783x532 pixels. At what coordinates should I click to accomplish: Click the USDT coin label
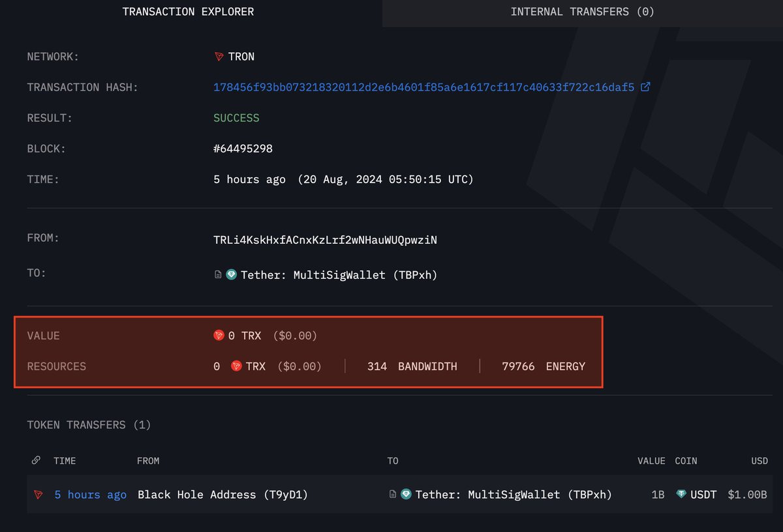coord(703,495)
